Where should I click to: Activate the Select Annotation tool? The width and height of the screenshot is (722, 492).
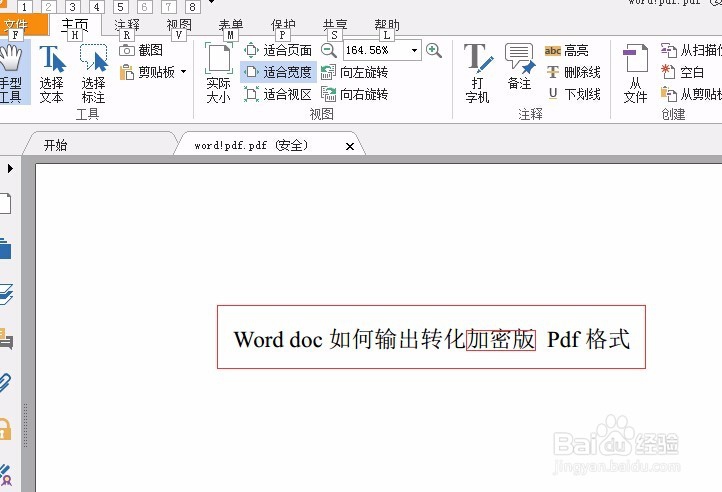point(93,73)
